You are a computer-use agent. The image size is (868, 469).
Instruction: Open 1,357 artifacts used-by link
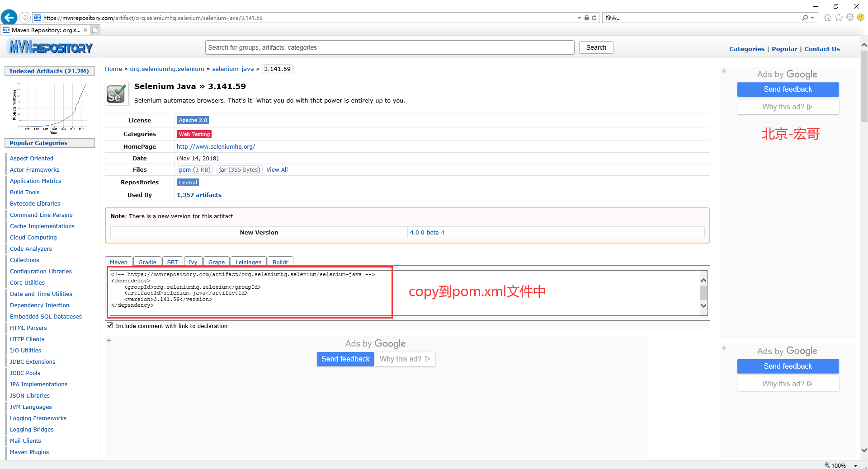(x=199, y=195)
